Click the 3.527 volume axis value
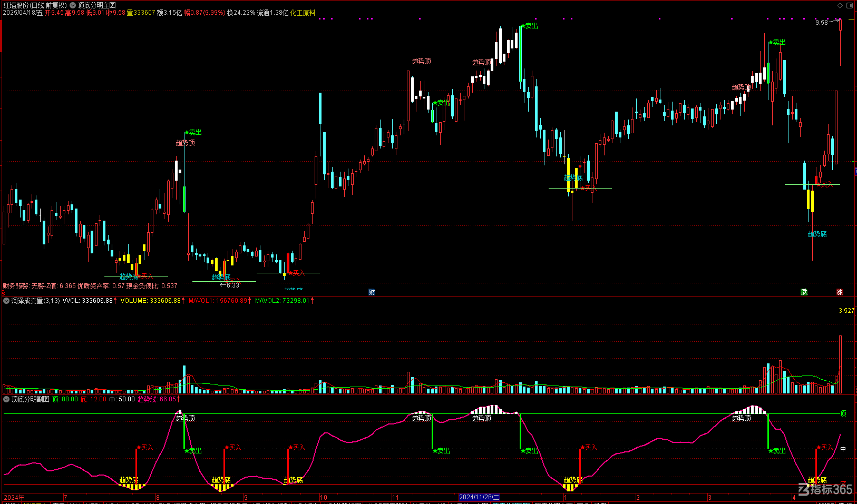Image resolution: width=857 pixels, height=504 pixels. coord(846,311)
